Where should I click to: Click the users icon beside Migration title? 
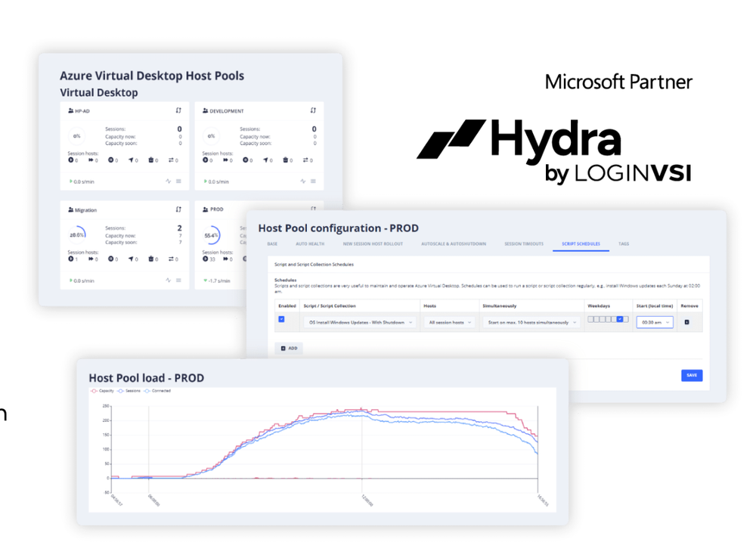coord(71,209)
